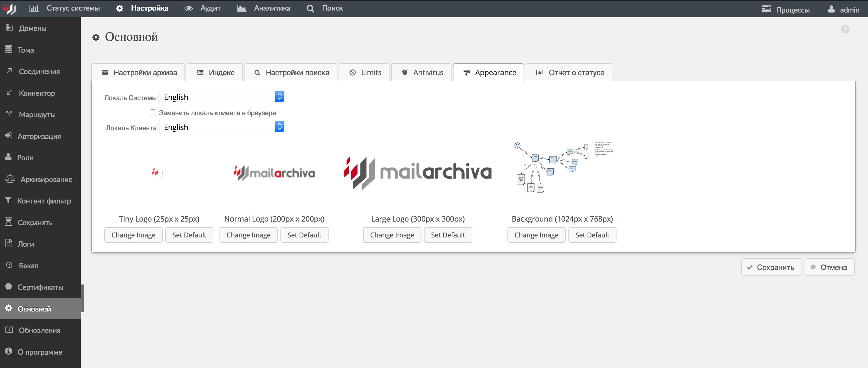Switch to the Limits tab
This screenshot has width=868, height=368.
364,73
